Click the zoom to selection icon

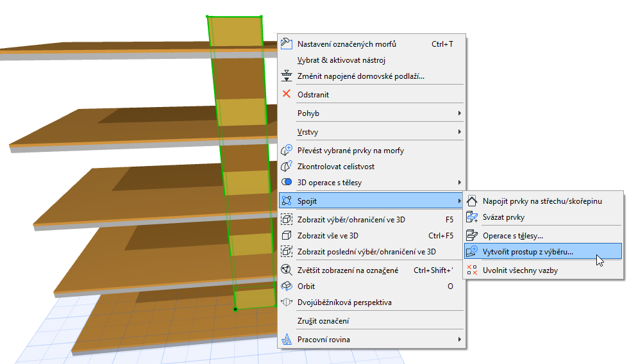[x=287, y=270]
